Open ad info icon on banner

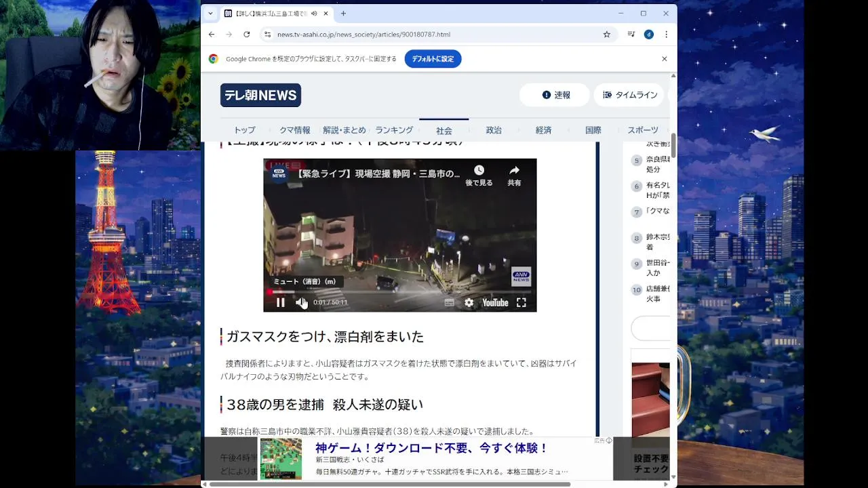tap(608, 441)
